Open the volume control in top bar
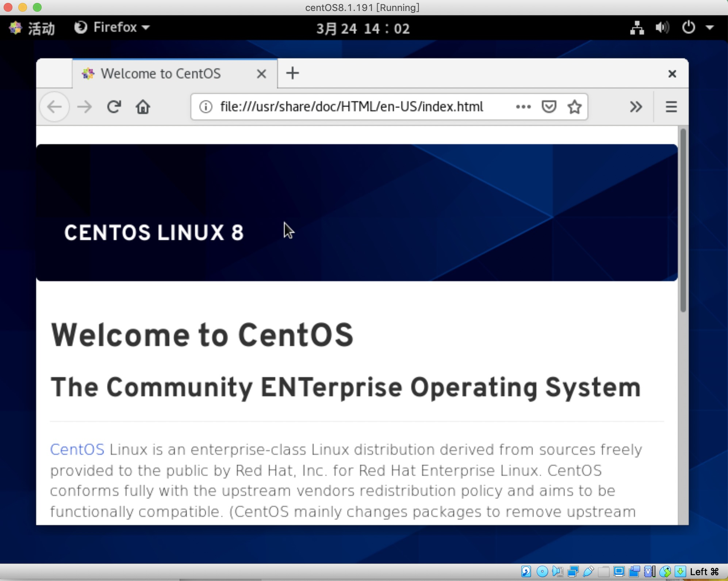This screenshot has width=728, height=581. pyautogui.click(x=662, y=27)
